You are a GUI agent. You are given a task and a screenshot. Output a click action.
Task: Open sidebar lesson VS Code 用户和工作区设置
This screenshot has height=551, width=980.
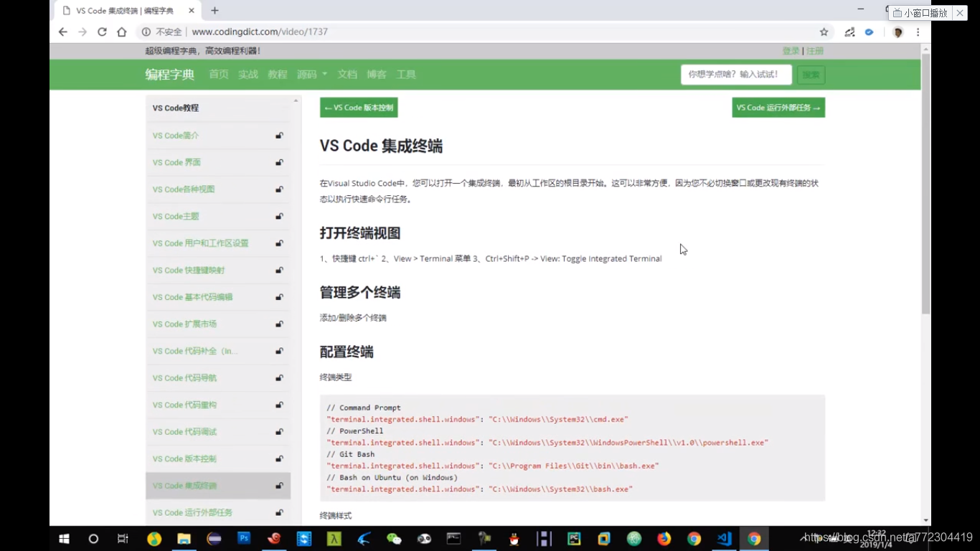[x=200, y=243]
